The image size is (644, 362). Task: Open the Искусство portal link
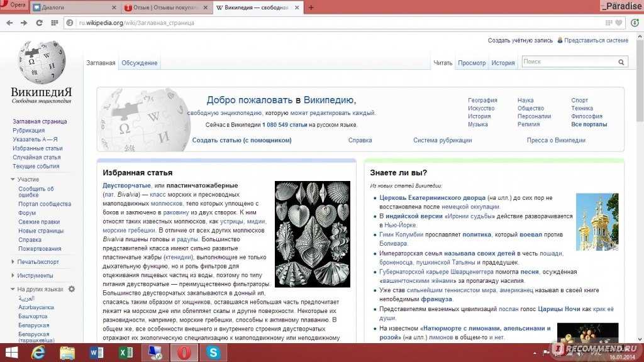pos(481,108)
